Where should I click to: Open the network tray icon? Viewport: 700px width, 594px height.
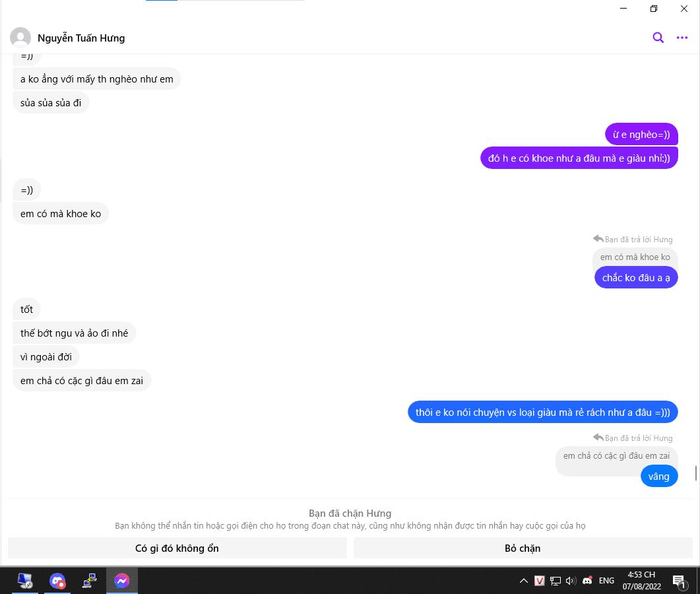point(556,581)
